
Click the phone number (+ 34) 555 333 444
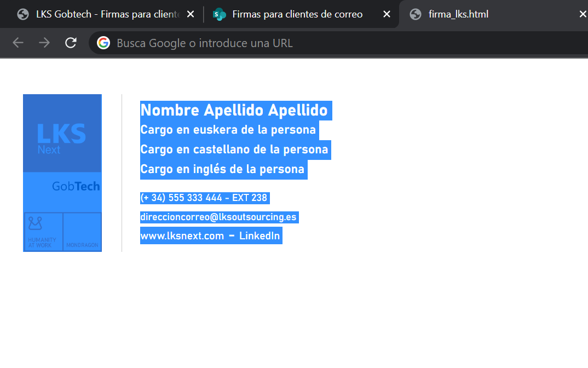(181, 198)
